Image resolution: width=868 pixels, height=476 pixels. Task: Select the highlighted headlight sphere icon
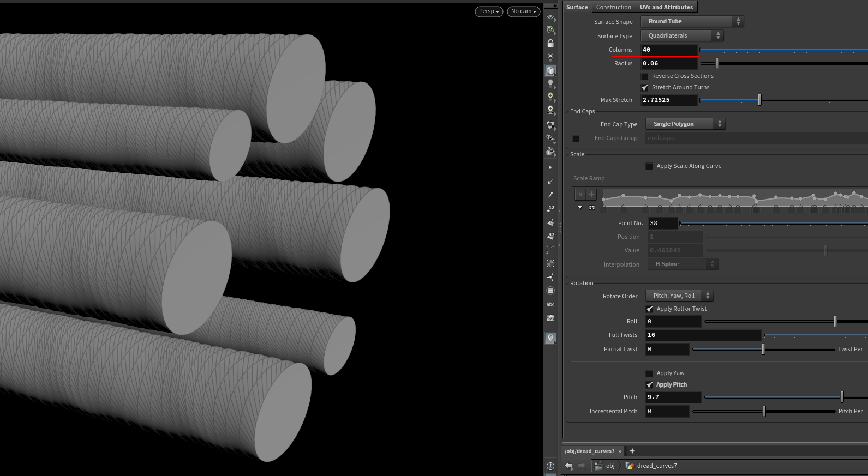point(550,71)
